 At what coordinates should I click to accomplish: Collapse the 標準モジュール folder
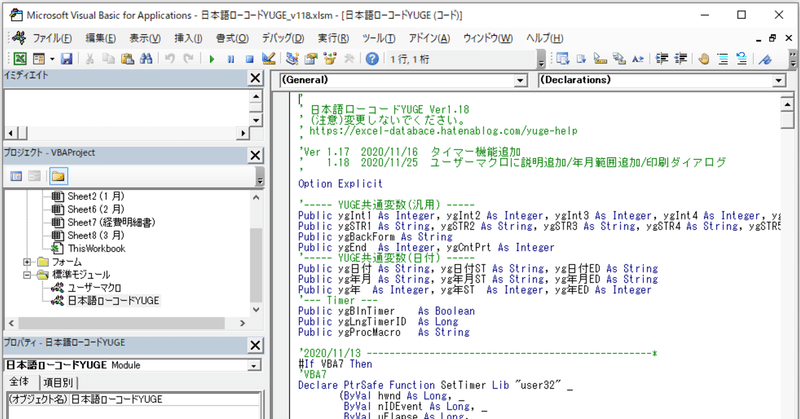(27, 275)
